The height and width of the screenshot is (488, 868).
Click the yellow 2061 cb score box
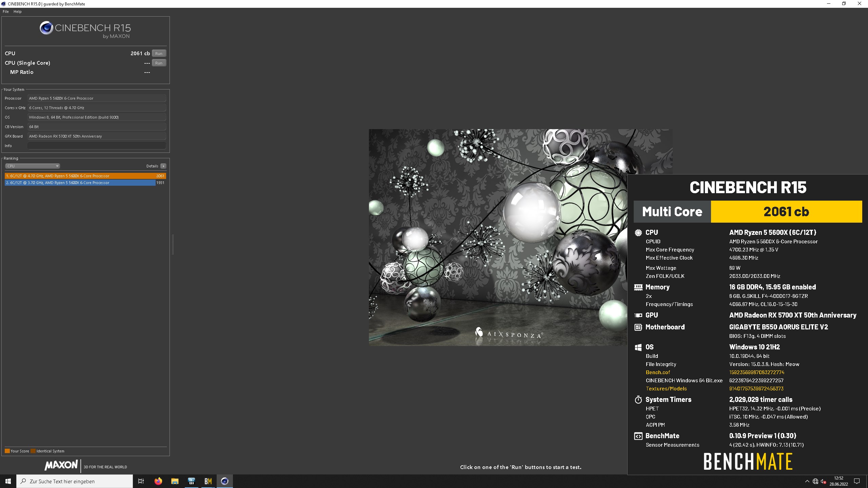coord(786,211)
